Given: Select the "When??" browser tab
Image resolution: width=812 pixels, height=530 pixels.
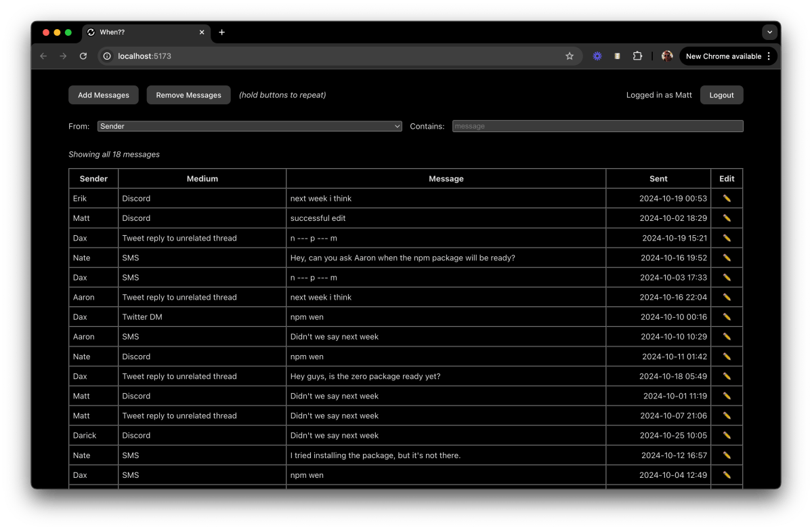Looking at the screenshot, I should (x=146, y=32).
